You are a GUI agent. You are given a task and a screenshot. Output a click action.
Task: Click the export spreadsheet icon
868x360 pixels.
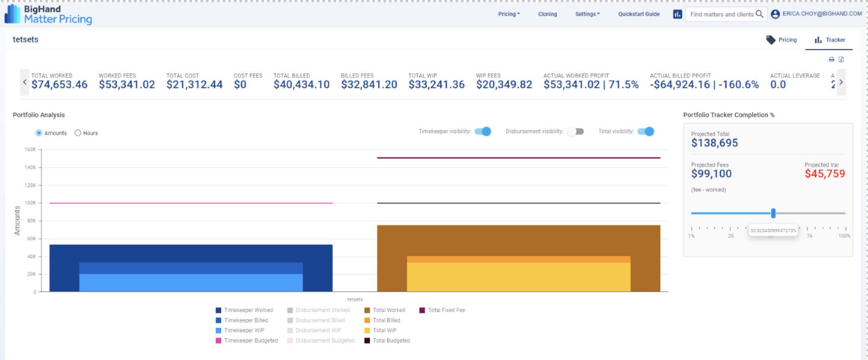(841, 59)
